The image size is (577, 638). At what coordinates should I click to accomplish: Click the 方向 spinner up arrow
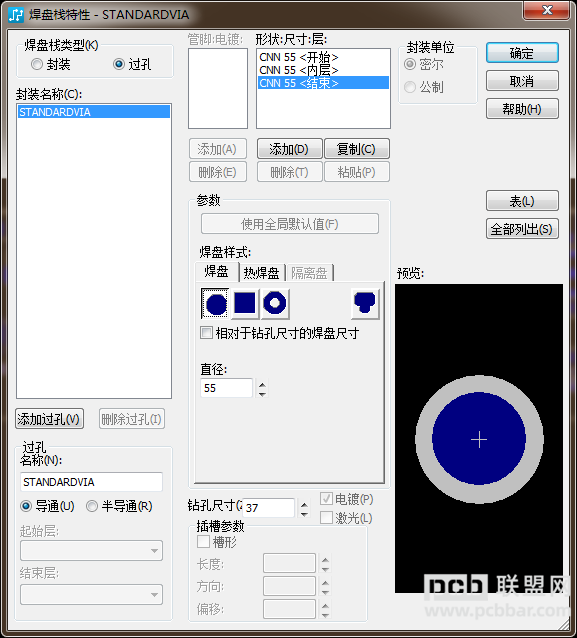tap(325, 582)
